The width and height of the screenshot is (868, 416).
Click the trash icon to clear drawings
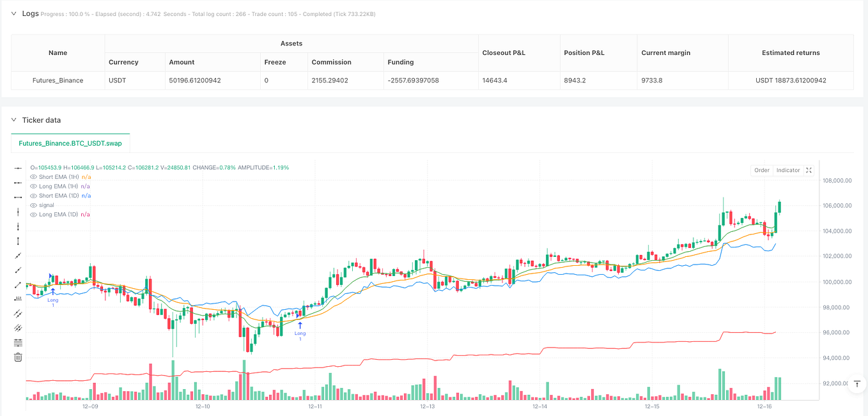pyautogui.click(x=18, y=357)
